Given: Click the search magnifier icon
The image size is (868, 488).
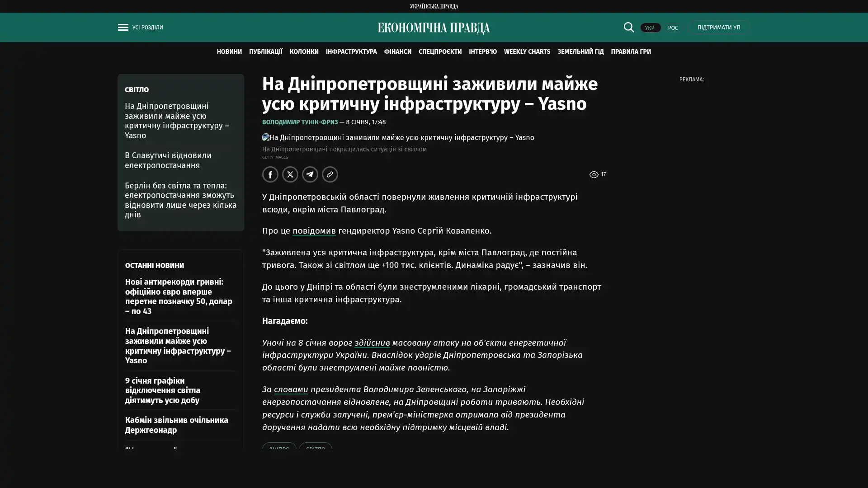Looking at the screenshot, I should pos(628,28).
